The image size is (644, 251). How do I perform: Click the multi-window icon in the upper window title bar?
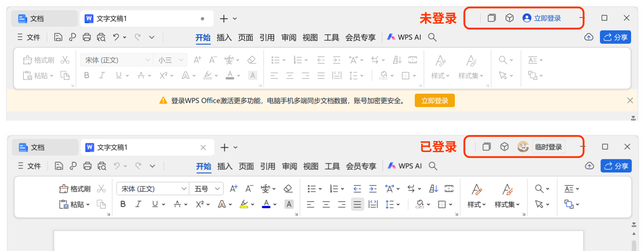point(492,18)
